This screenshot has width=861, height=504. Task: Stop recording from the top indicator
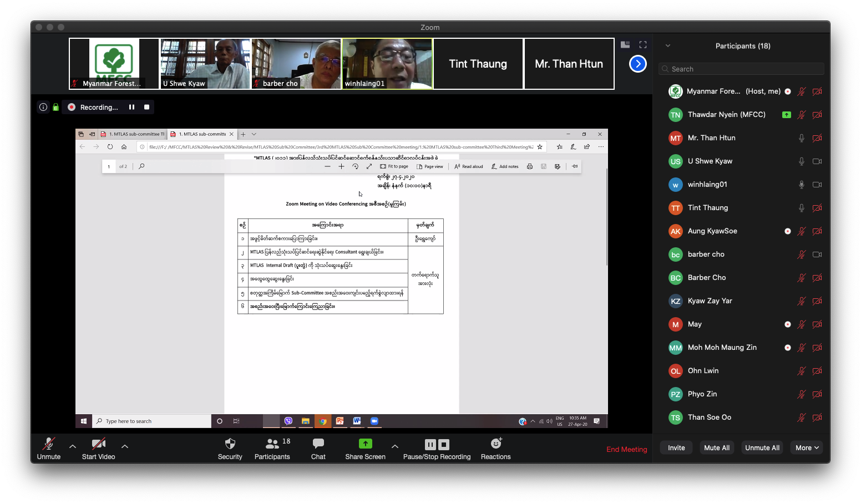(147, 107)
